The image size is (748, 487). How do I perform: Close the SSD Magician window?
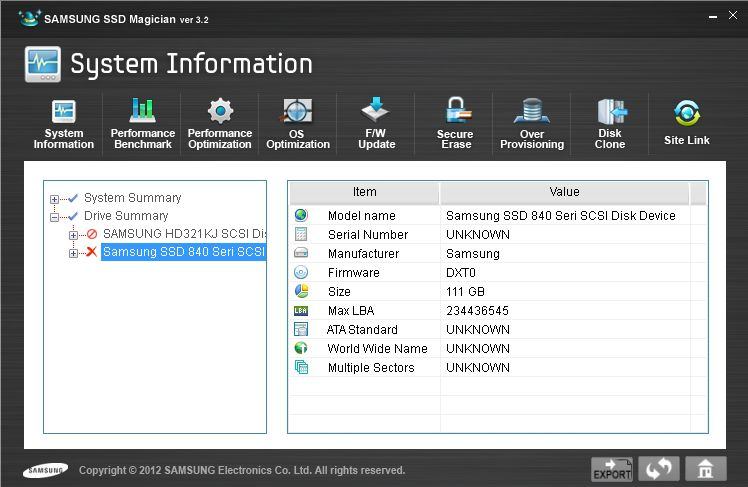point(733,15)
